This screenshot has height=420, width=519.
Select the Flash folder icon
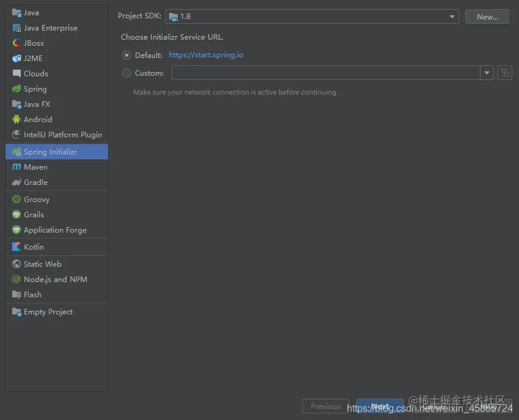point(16,294)
